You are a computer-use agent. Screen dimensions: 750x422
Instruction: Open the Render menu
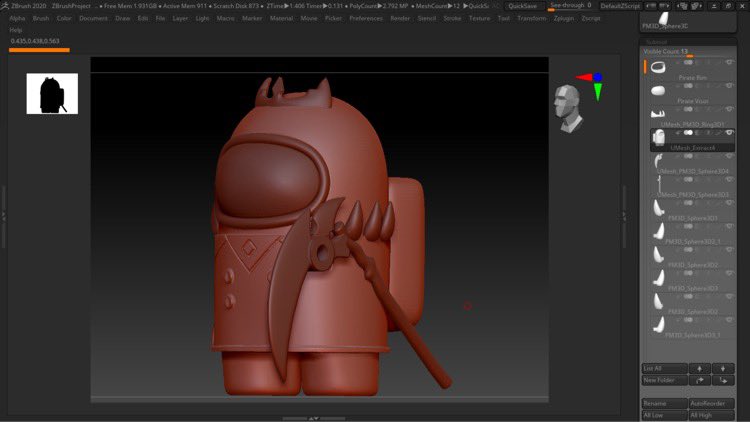(x=400, y=18)
